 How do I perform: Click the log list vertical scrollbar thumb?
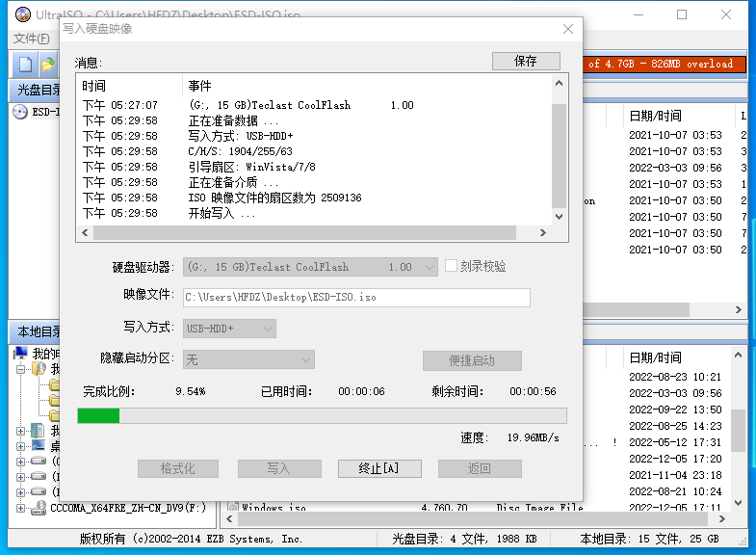tap(559, 156)
